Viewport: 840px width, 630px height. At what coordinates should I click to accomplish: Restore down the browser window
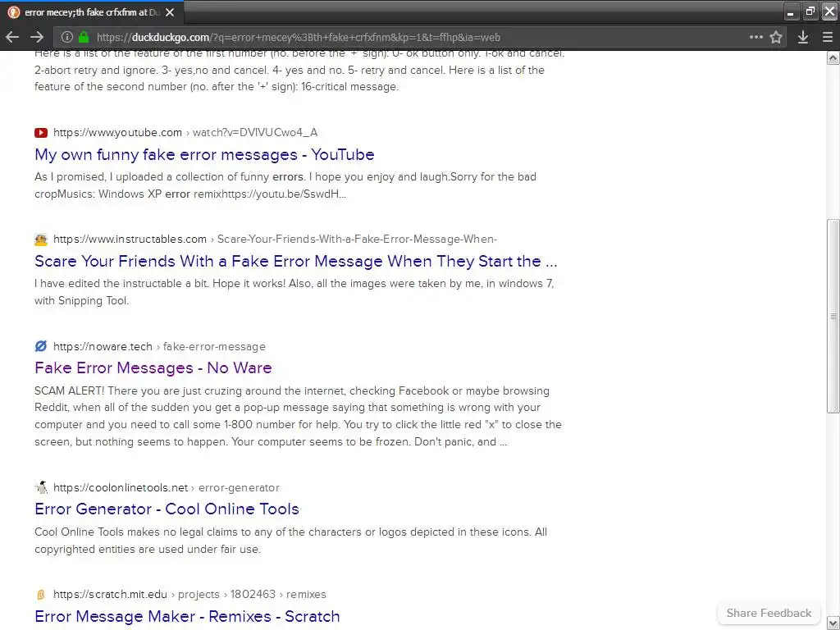click(x=810, y=11)
